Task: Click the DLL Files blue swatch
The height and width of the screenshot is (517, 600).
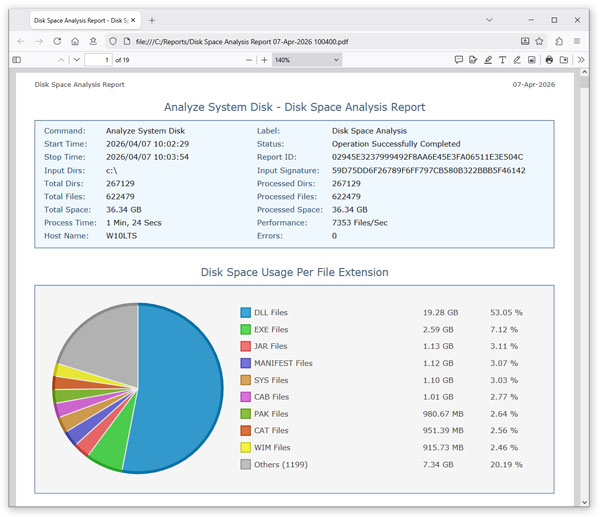Action: (245, 313)
